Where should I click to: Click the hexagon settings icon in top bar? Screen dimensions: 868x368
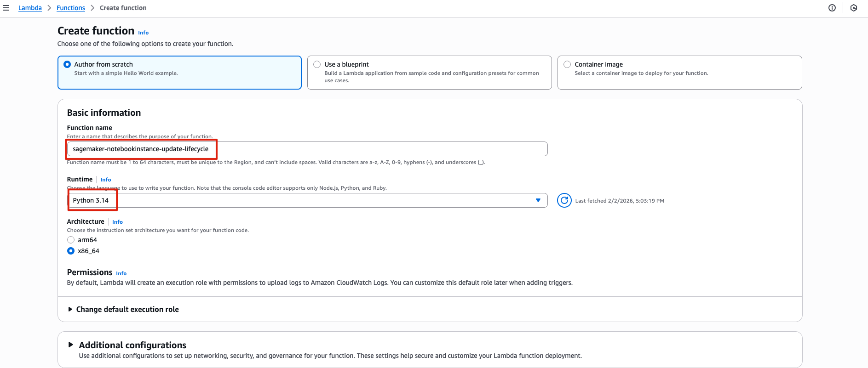[854, 8]
